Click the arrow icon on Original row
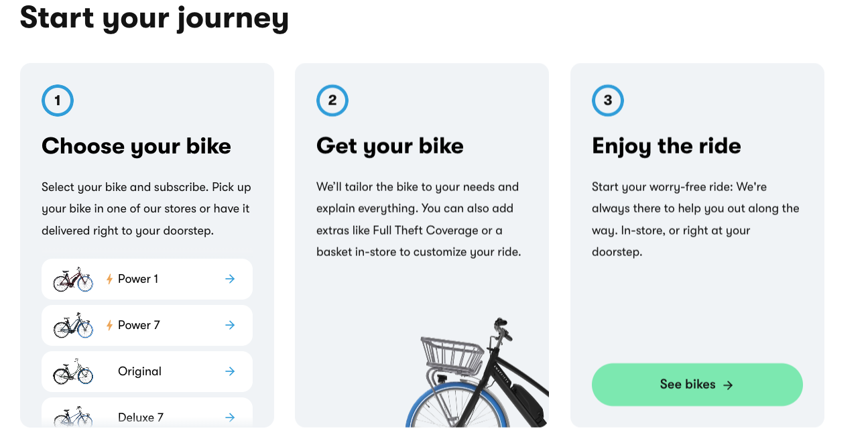This screenshot has height=445, width=868. [x=230, y=371]
